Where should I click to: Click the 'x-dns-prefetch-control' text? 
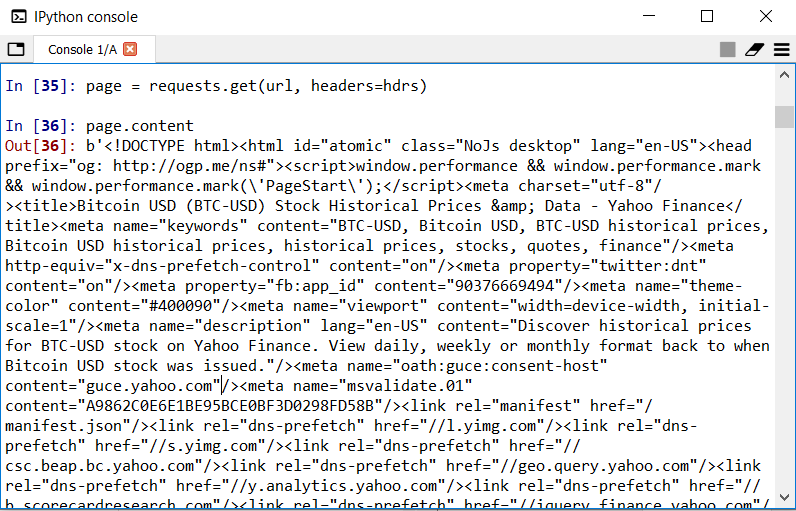point(212,266)
